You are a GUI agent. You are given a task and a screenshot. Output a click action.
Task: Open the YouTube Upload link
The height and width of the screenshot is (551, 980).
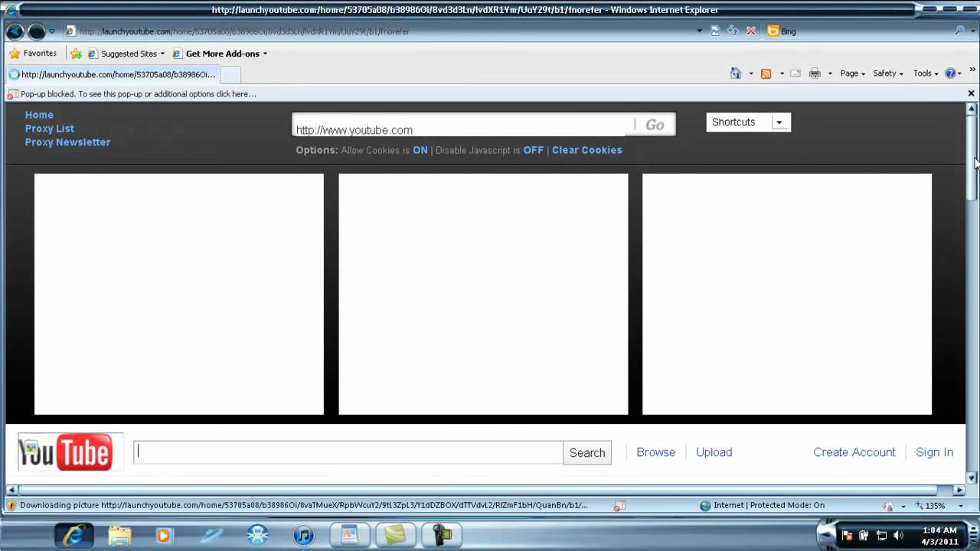(714, 452)
